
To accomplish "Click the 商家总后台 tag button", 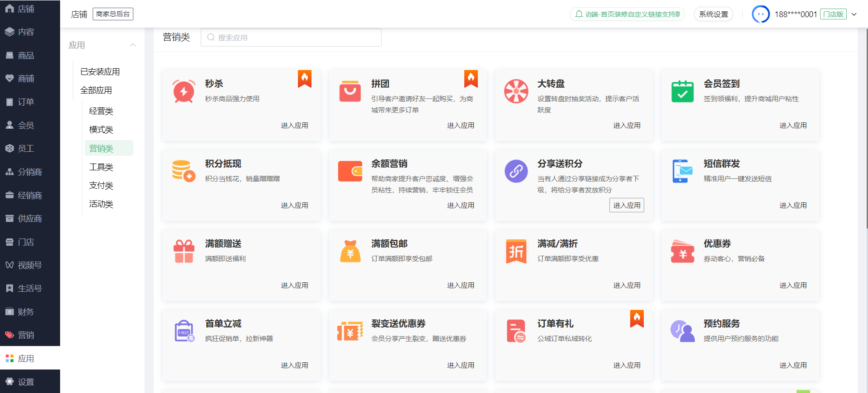I will [x=113, y=14].
